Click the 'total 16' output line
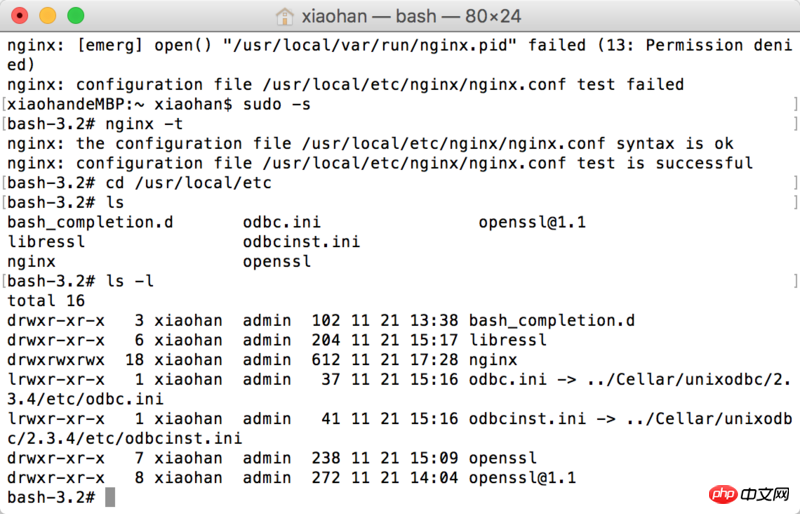This screenshot has height=514, width=800. [x=46, y=301]
